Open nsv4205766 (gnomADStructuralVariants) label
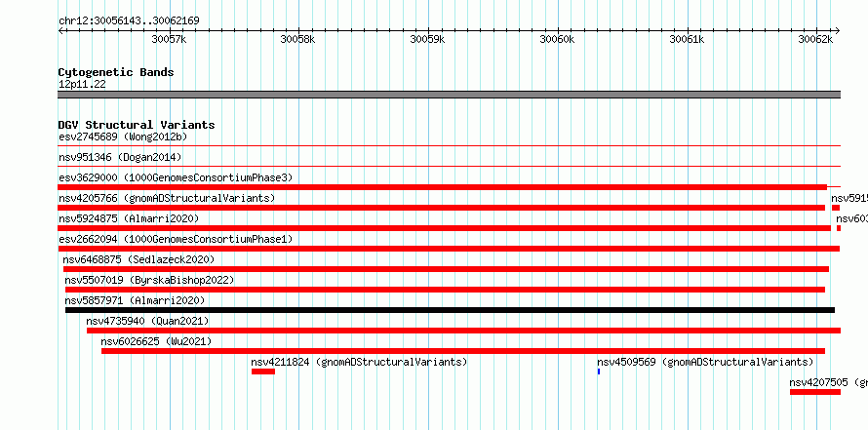Viewport: 868px width, 430px height. (x=167, y=198)
